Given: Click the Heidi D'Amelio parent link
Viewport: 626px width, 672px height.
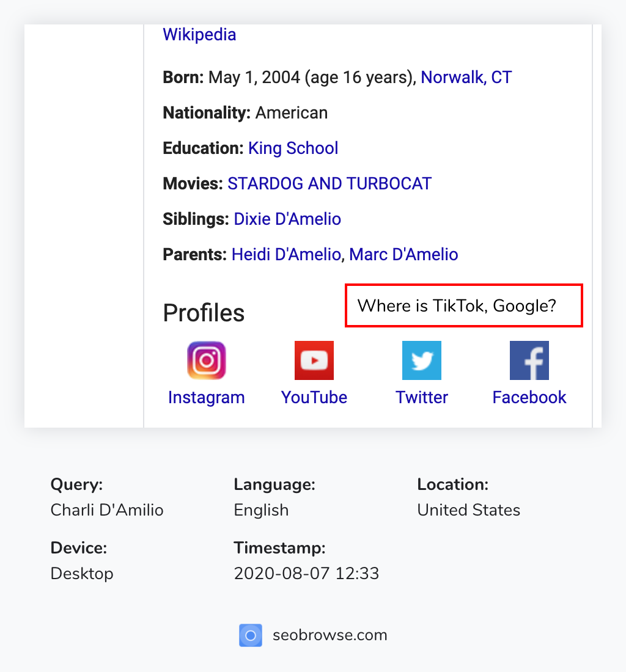Looking at the screenshot, I should pyautogui.click(x=285, y=254).
